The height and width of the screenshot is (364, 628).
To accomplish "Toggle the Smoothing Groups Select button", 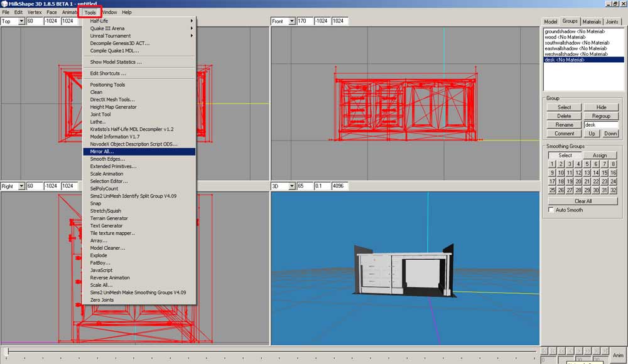I will coord(565,155).
